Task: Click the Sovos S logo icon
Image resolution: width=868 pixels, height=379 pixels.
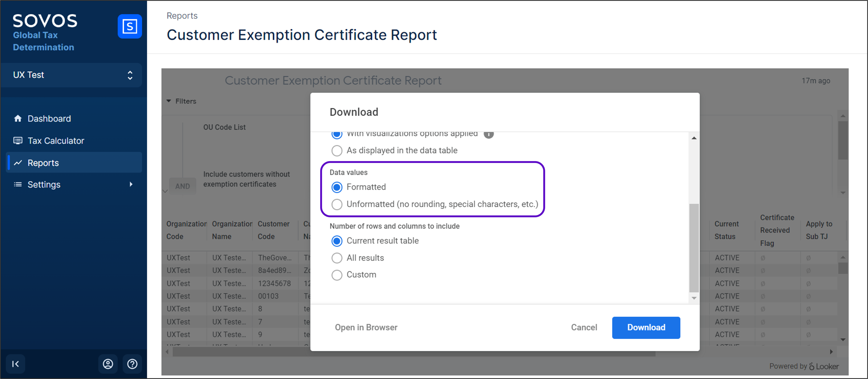Action: tap(129, 26)
